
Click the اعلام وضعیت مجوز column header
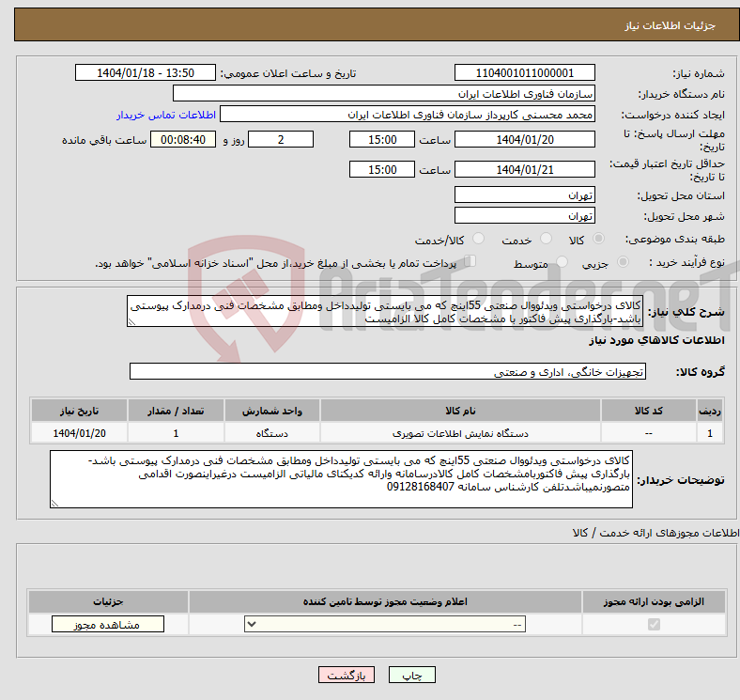click(385, 601)
